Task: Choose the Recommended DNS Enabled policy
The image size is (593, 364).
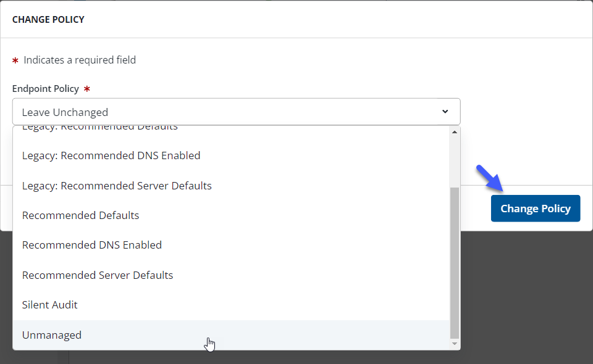Action: coord(230,245)
